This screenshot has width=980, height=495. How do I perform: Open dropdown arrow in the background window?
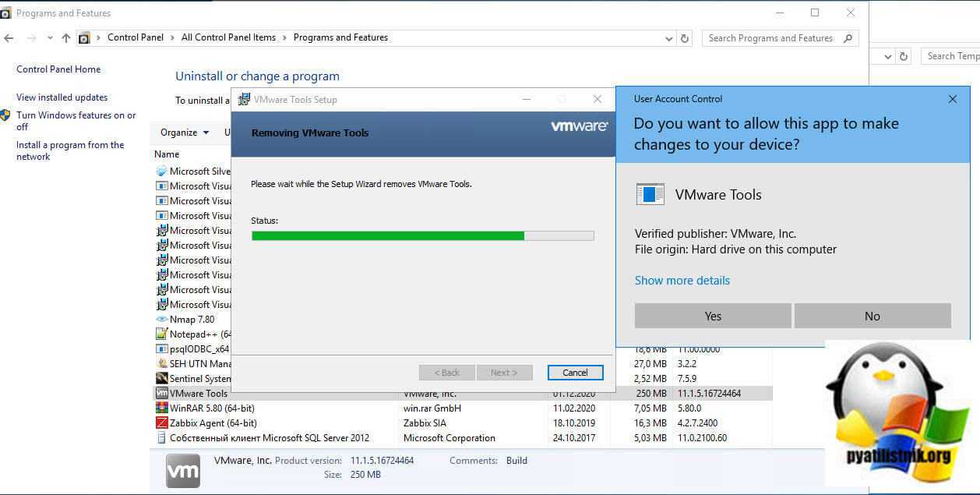click(x=889, y=57)
